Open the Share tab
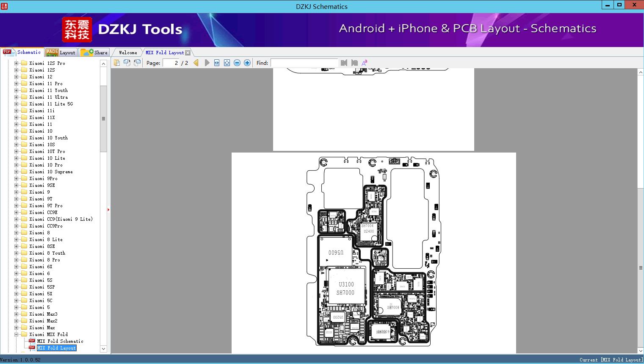This screenshot has height=364, width=644. click(94, 53)
